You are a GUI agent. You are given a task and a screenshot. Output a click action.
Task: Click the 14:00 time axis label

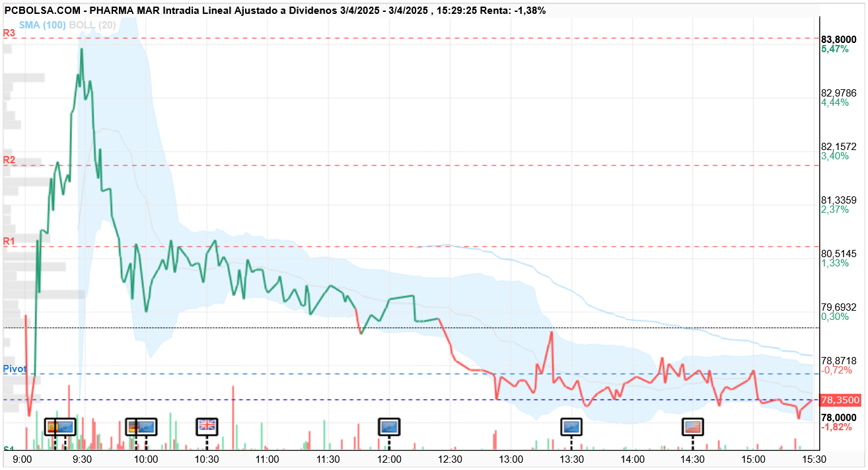coord(632,459)
